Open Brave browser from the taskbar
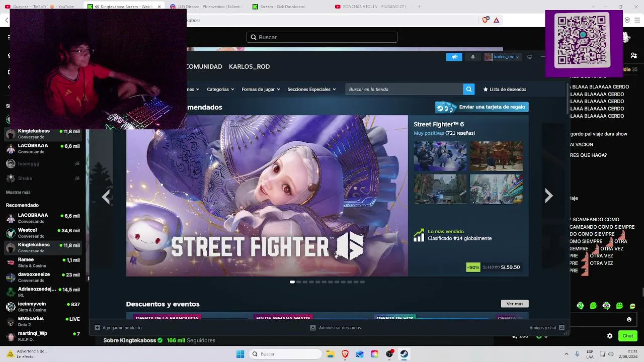Screen dimensions: 644x362 [x=345, y=354]
